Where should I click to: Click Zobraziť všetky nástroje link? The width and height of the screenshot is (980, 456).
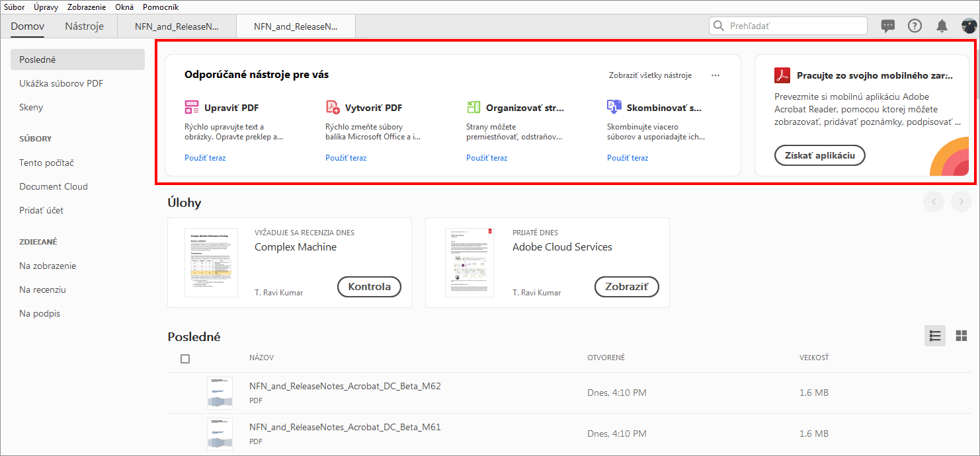[x=650, y=75]
